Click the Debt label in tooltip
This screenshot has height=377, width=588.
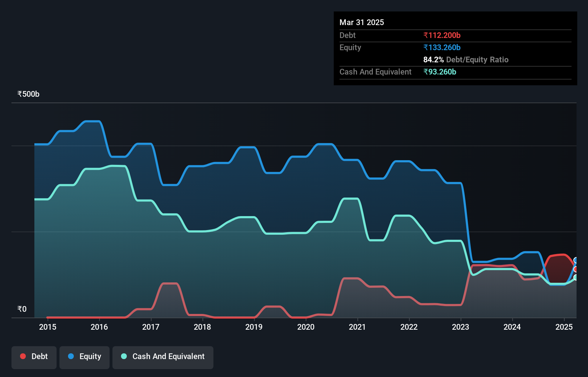[347, 35]
